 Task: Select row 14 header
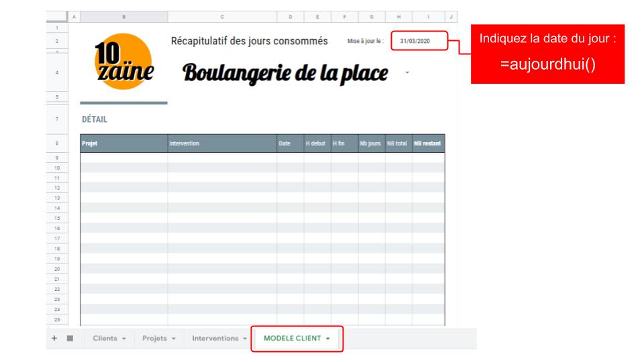click(57, 208)
